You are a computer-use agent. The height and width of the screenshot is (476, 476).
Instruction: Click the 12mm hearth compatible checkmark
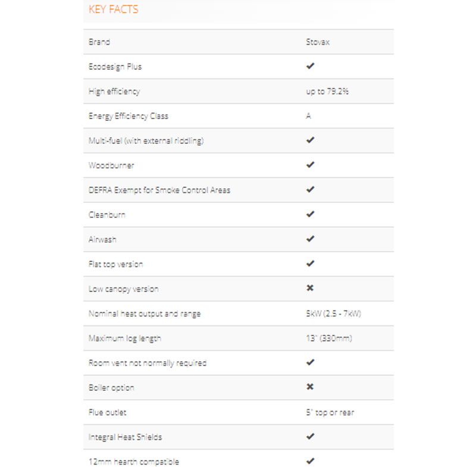click(310, 461)
